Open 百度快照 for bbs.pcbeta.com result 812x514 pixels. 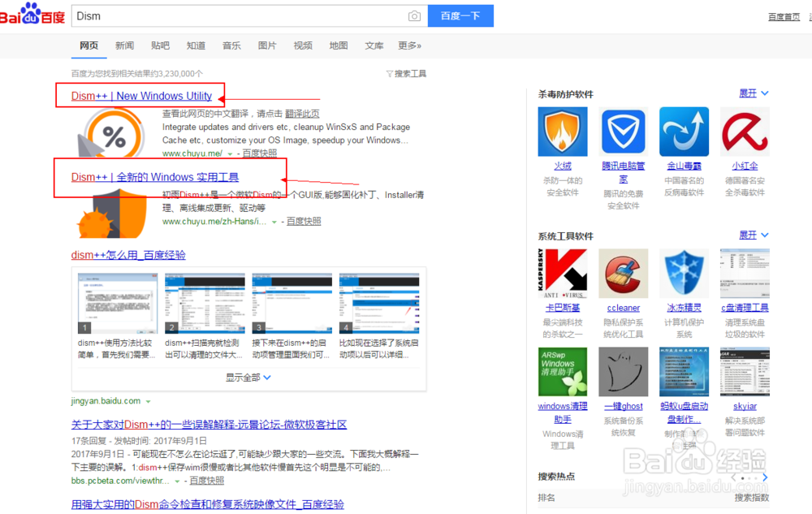(206, 481)
